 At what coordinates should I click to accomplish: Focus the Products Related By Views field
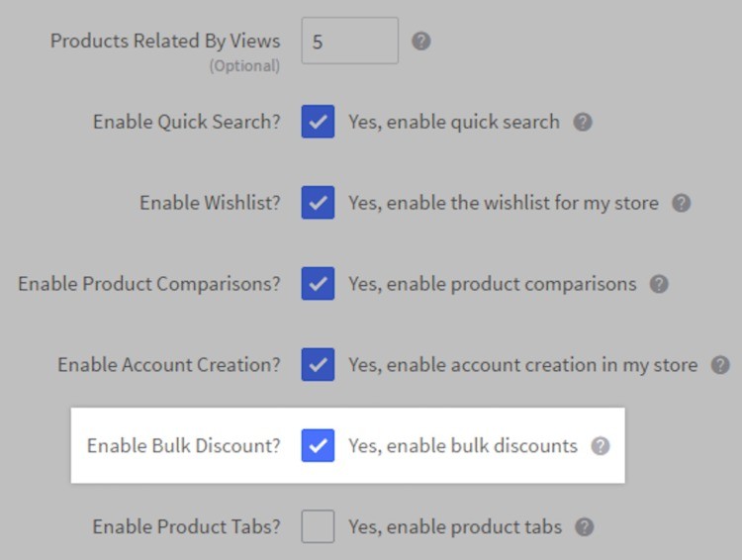tap(349, 42)
